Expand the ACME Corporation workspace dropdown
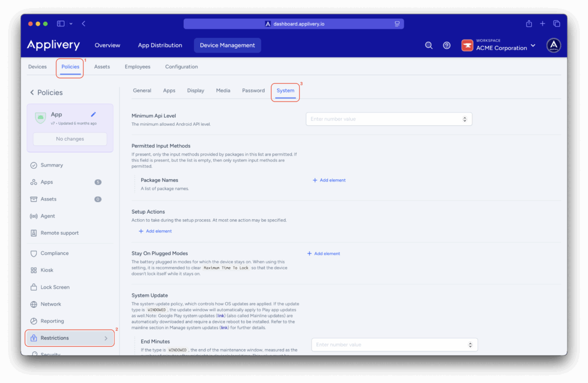The height and width of the screenshot is (383, 588). [x=533, y=45]
